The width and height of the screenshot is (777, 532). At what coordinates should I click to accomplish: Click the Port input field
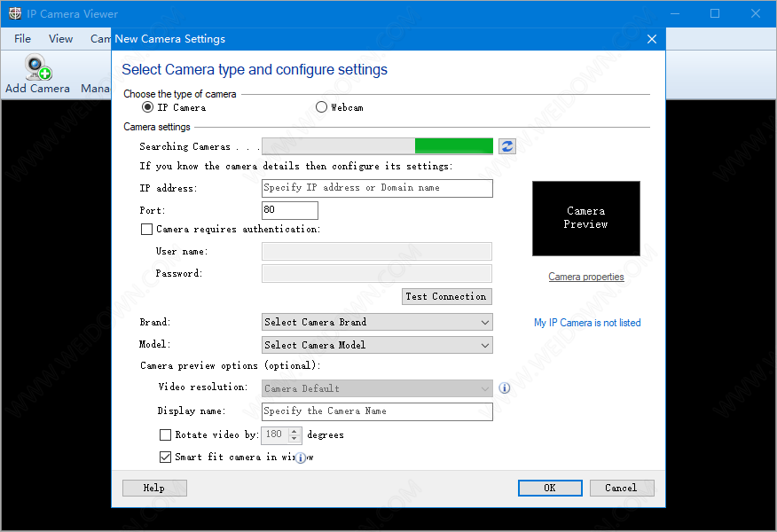[x=290, y=210]
